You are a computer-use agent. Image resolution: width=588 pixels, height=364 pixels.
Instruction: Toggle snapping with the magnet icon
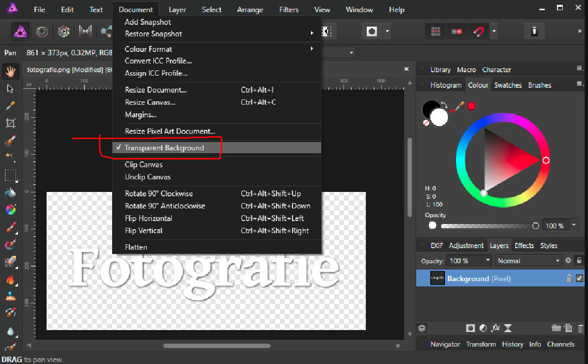479,31
